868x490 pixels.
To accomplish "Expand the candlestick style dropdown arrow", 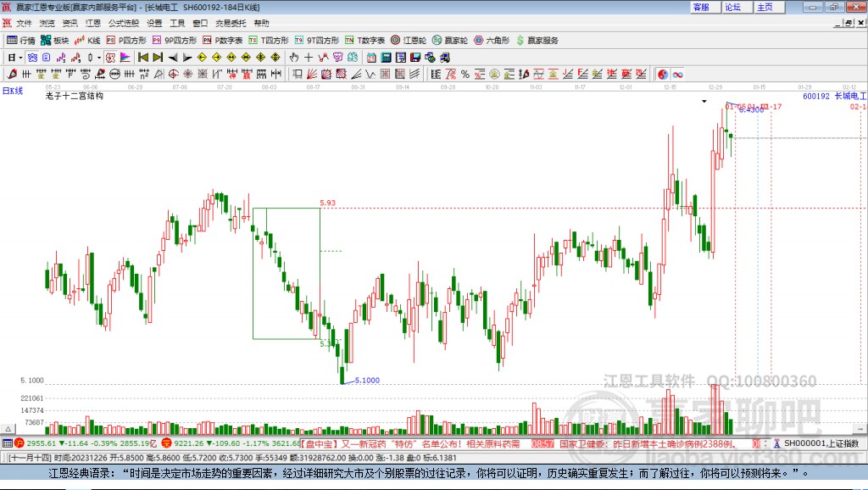I will [99, 58].
